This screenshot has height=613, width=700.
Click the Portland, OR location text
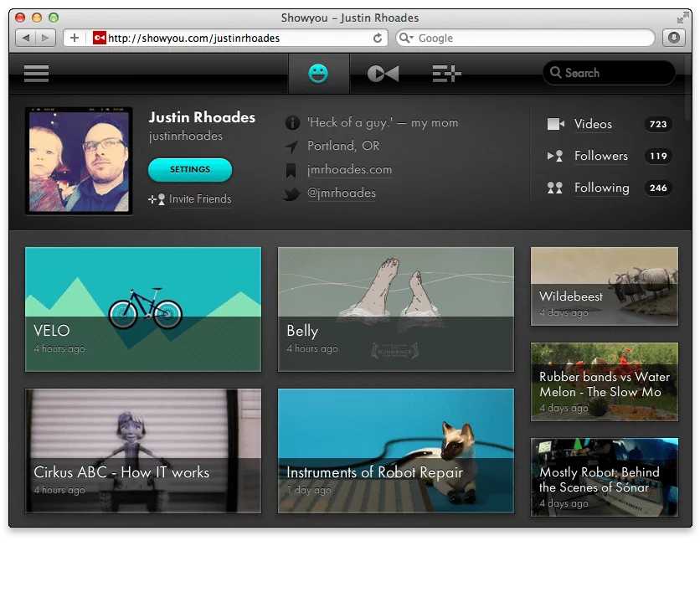(343, 146)
